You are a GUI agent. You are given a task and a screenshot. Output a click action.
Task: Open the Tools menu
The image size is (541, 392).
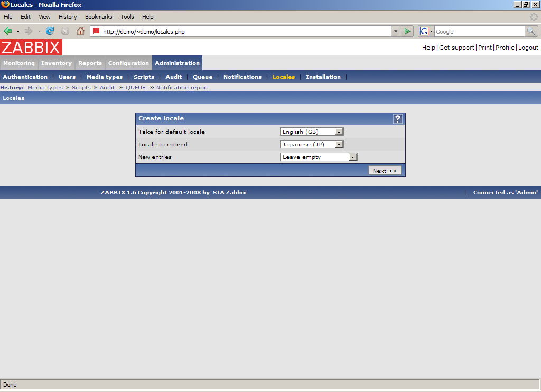[127, 17]
